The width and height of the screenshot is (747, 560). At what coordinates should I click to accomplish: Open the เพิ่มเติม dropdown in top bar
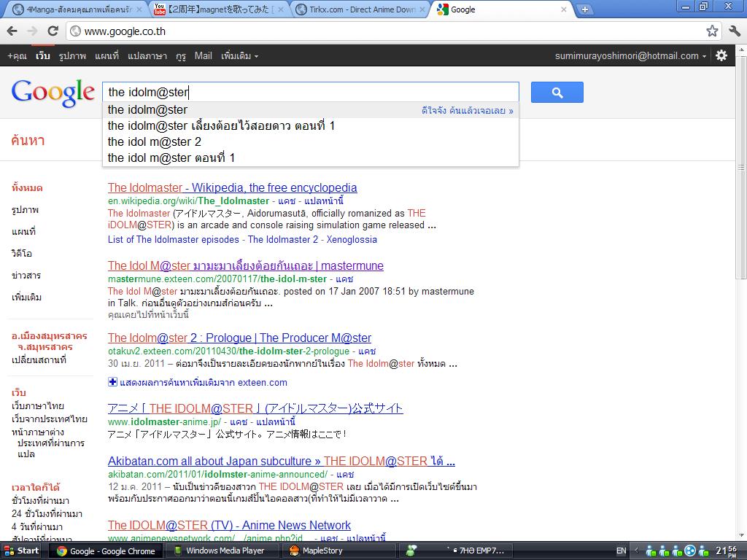coord(239,55)
